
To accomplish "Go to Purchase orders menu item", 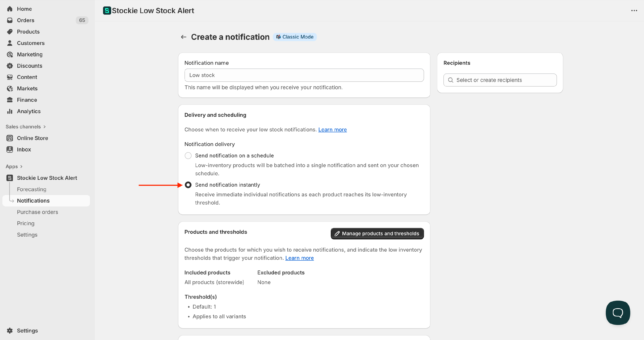I will (x=38, y=212).
